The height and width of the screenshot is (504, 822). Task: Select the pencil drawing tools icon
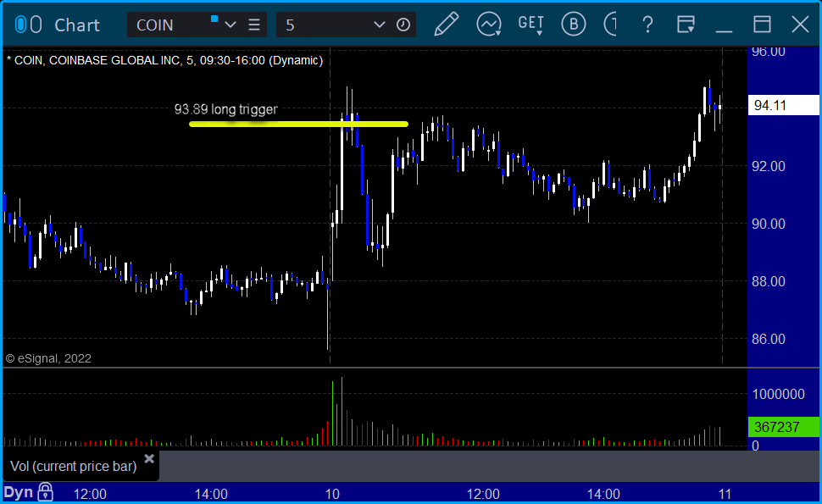tap(446, 24)
